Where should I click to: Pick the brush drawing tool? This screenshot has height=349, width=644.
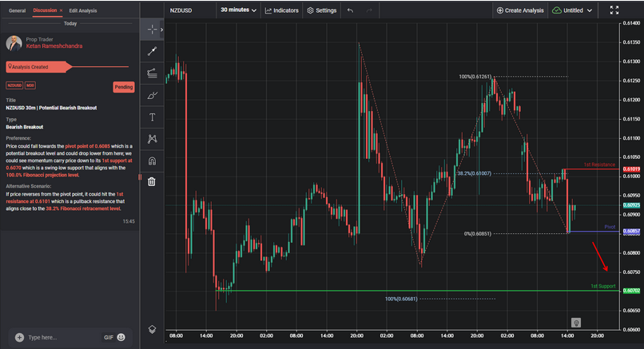click(152, 95)
